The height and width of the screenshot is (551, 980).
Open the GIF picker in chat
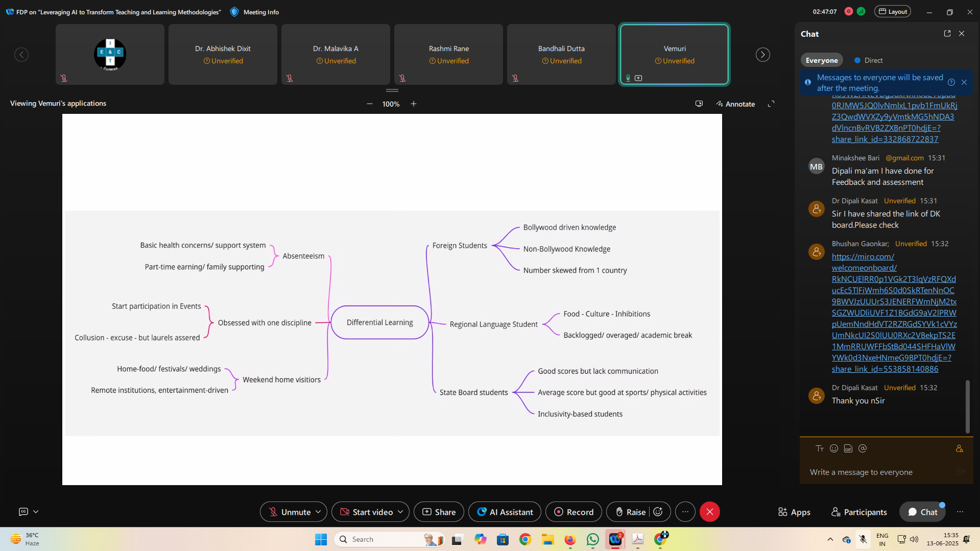(x=848, y=448)
